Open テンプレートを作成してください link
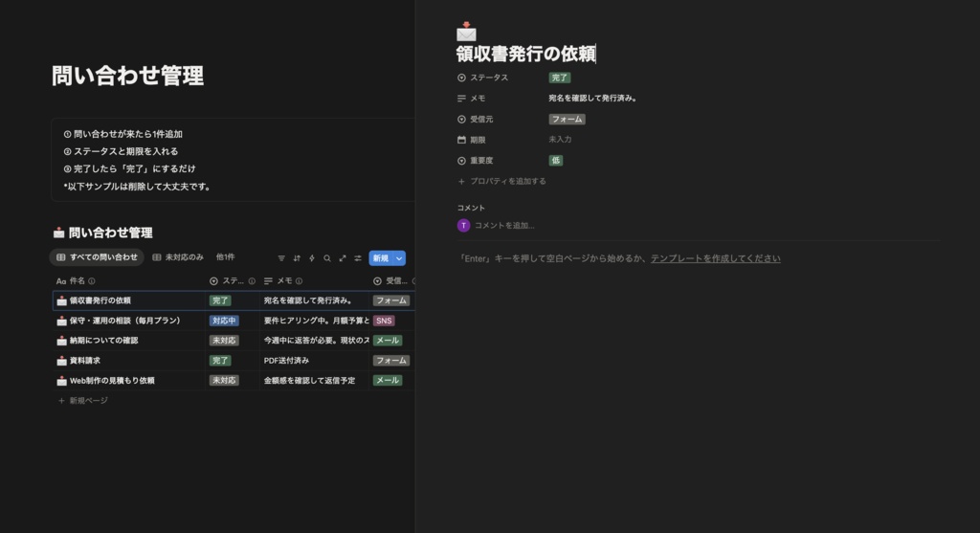Image resolution: width=980 pixels, height=533 pixels. 716,258
